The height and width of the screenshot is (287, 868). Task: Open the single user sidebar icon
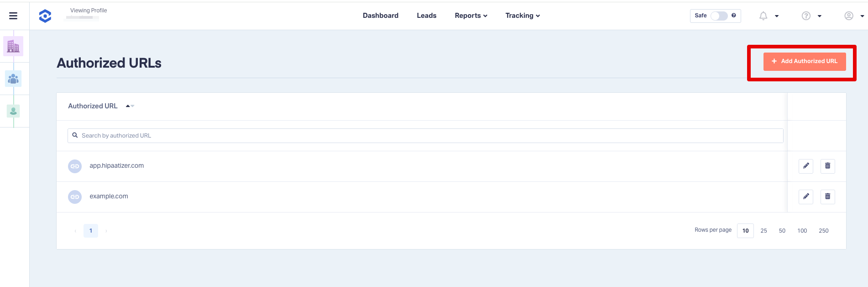pos(13,111)
